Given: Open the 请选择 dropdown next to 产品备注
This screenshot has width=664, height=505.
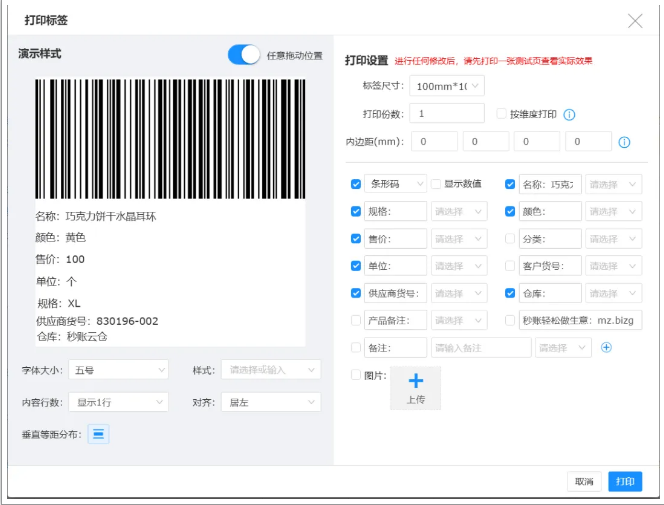Looking at the screenshot, I should pyautogui.click(x=459, y=320).
